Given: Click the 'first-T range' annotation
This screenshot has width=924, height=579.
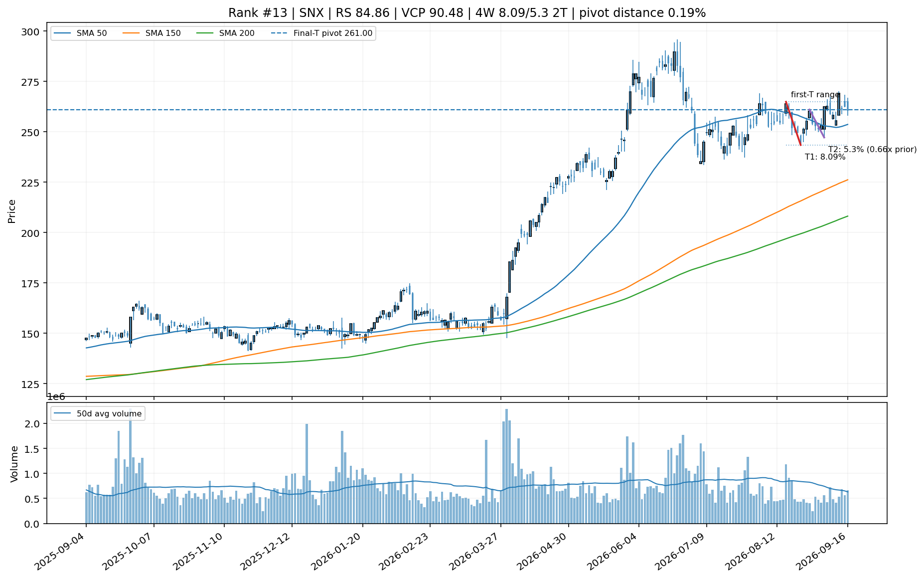Looking at the screenshot, I should 815,95.
